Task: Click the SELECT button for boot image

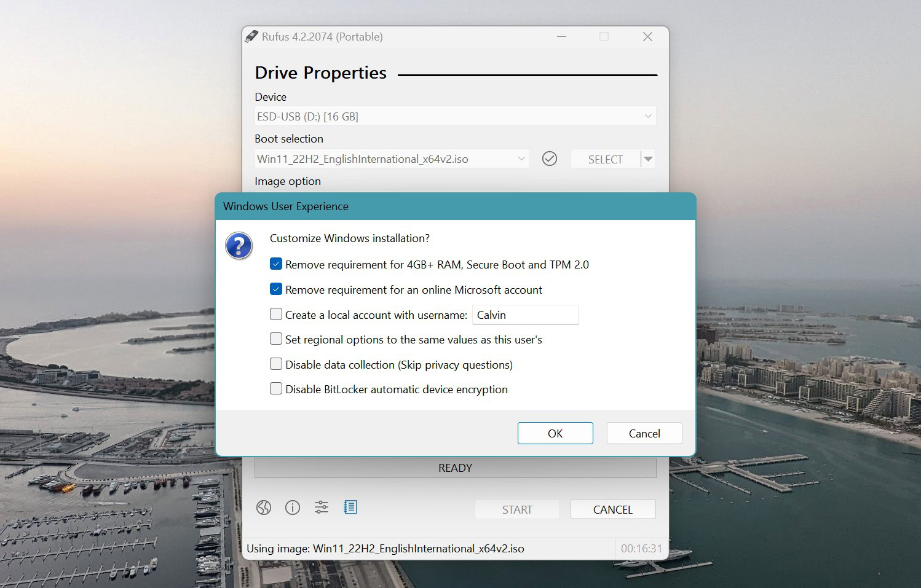Action: (606, 159)
